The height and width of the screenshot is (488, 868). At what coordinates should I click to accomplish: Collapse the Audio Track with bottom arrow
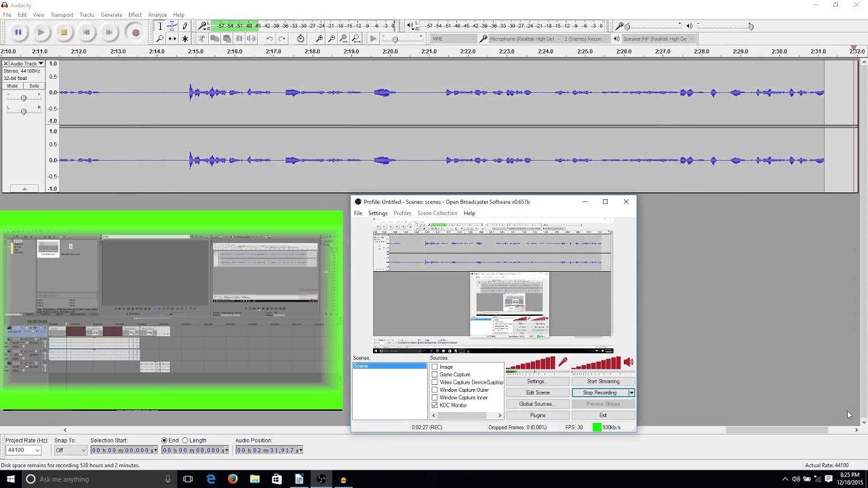coord(24,189)
